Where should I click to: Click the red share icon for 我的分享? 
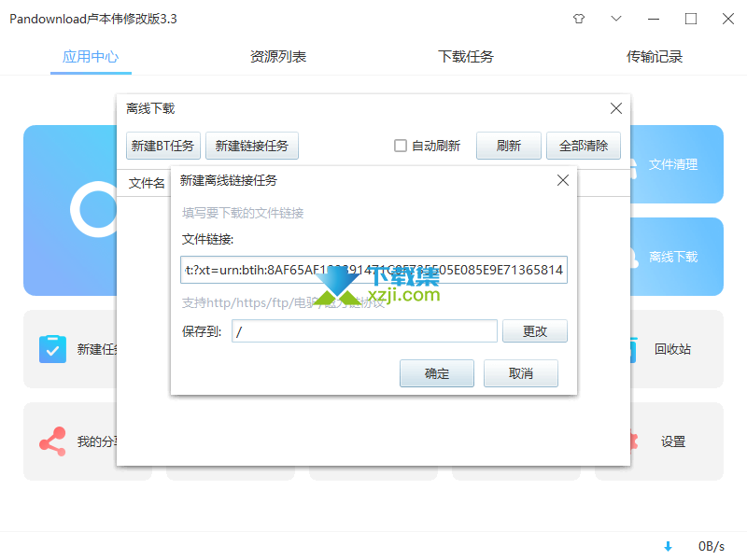coord(53,441)
